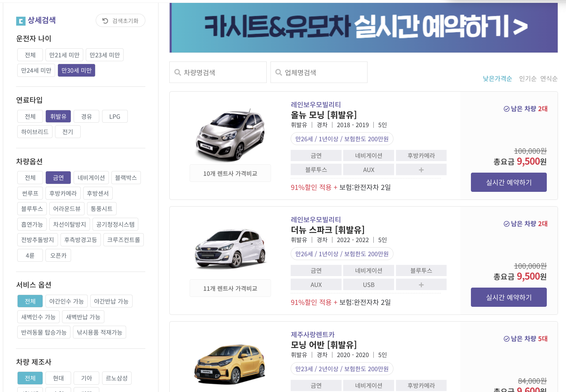
Task: Deselect the 금연 vehicle option filter
Action: click(x=58, y=177)
